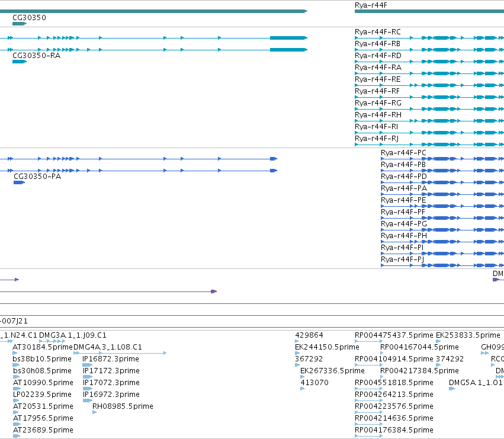Select transcript Rya-r44F-RJ
This screenshot has height=439, width=504.
[x=377, y=139]
